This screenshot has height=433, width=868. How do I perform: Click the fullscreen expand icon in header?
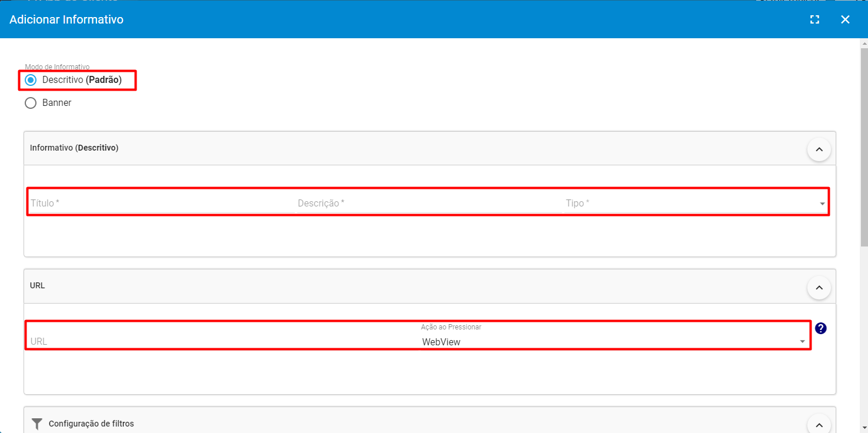tap(814, 19)
